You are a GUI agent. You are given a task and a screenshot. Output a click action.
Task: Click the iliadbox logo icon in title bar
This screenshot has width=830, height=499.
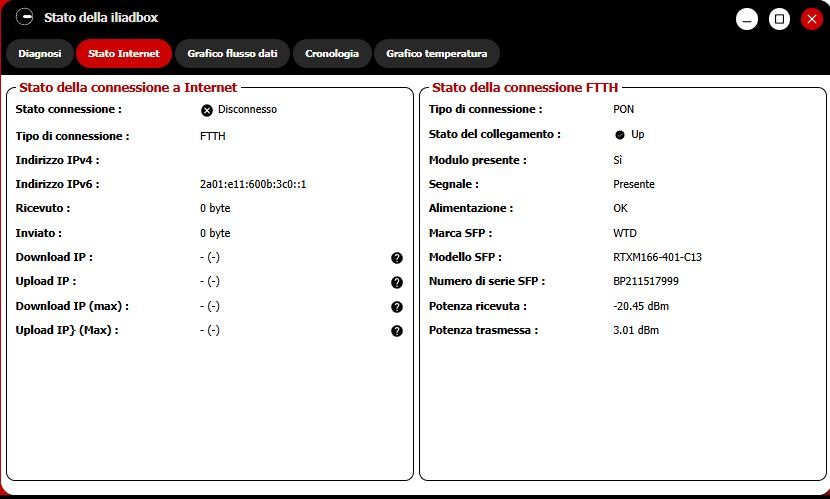(x=24, y=17)
